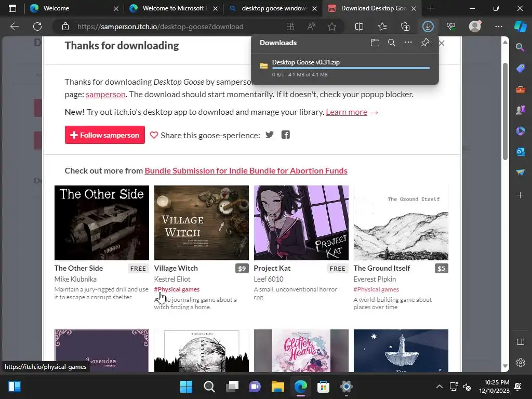Open Kestrel Eliot author link
This screenshot has width=532, height=399.
click(x=172, y=279)
